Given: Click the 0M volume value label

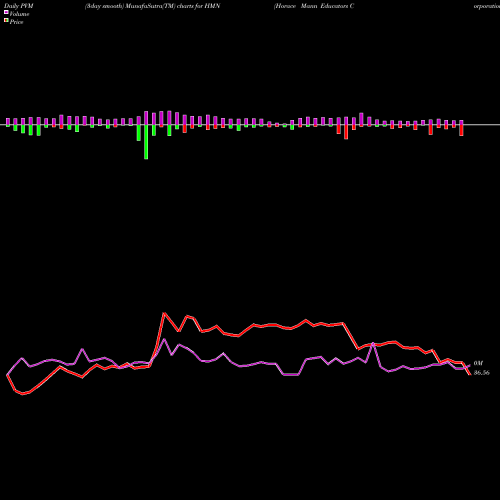Looking at the screenshot, I should tap(478, 363).
